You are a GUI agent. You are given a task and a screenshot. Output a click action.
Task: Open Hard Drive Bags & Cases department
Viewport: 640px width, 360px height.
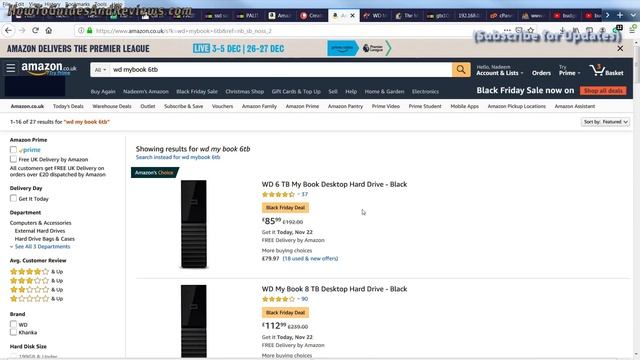point(44,239)
